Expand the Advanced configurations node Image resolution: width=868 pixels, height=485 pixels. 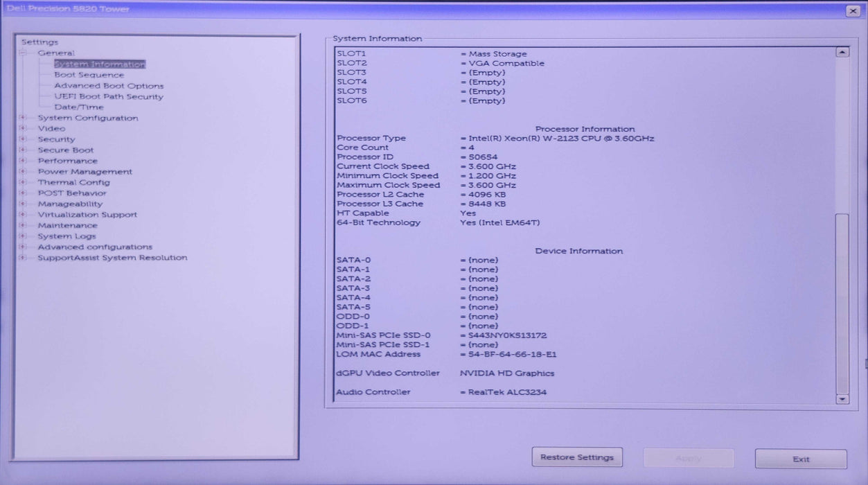[x=23, y=247]
